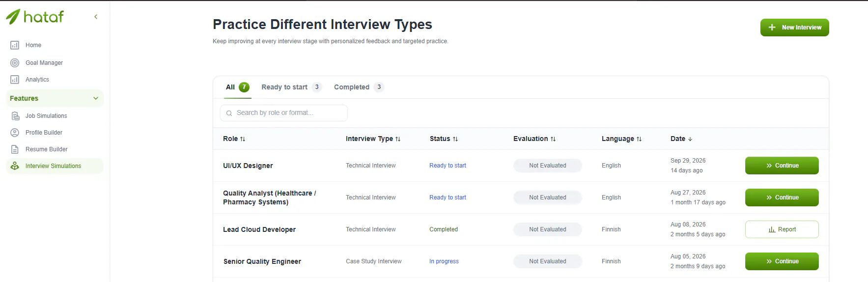
Task: Collapse the sidebar with the chevron arrow
Action: click(x=96, y=17)
